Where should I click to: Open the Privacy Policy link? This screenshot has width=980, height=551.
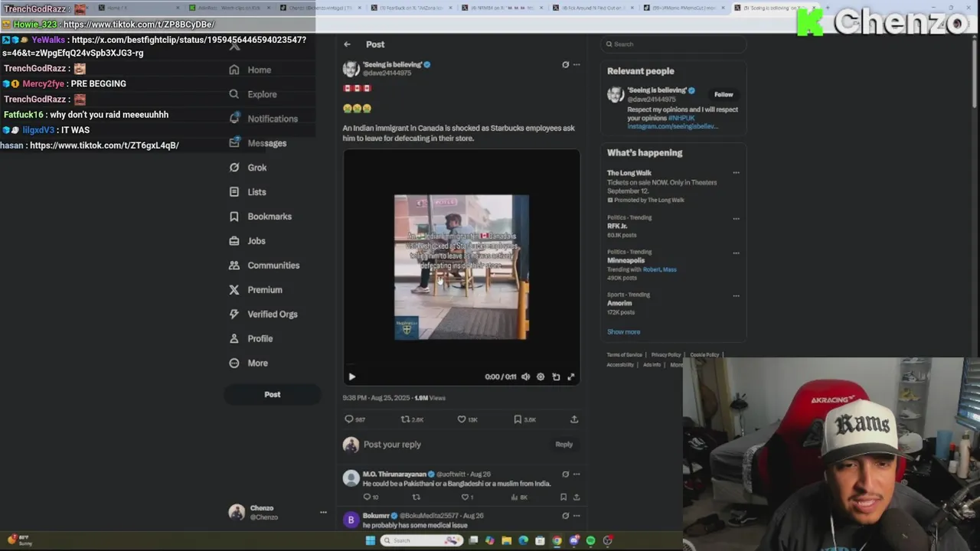tap(666, 355)
